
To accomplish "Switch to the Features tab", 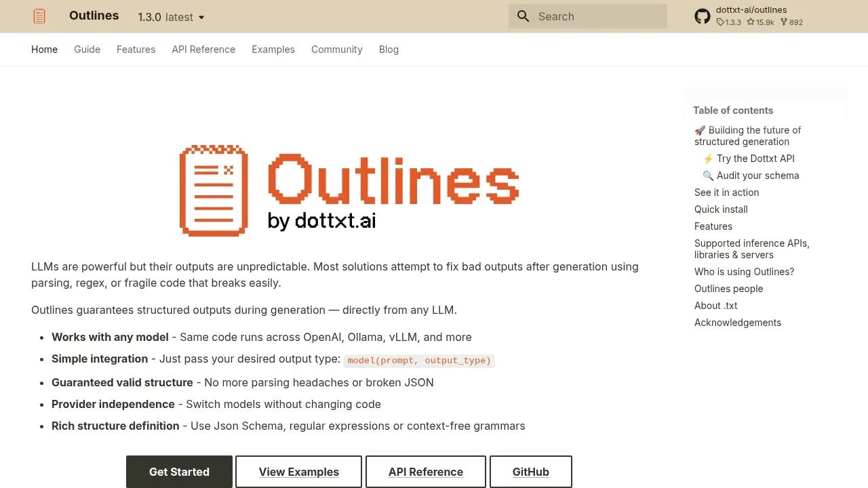I will coord(136,49).
